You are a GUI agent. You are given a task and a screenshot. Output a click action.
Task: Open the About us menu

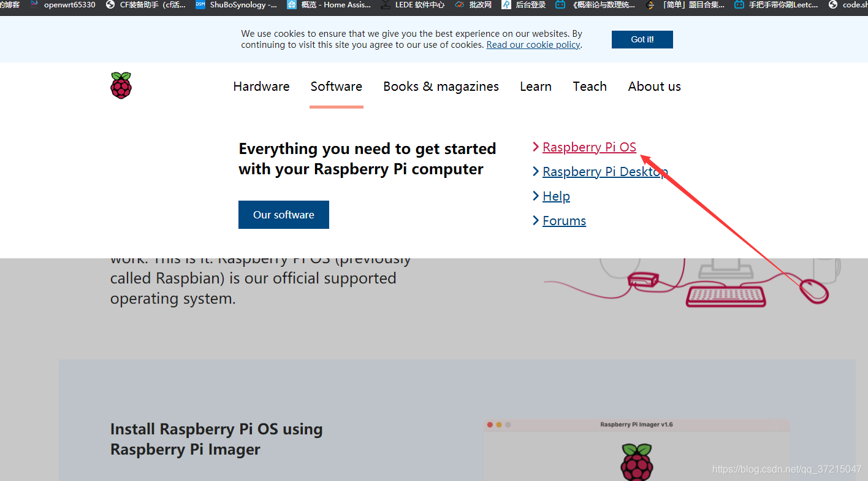click(654, 87)
